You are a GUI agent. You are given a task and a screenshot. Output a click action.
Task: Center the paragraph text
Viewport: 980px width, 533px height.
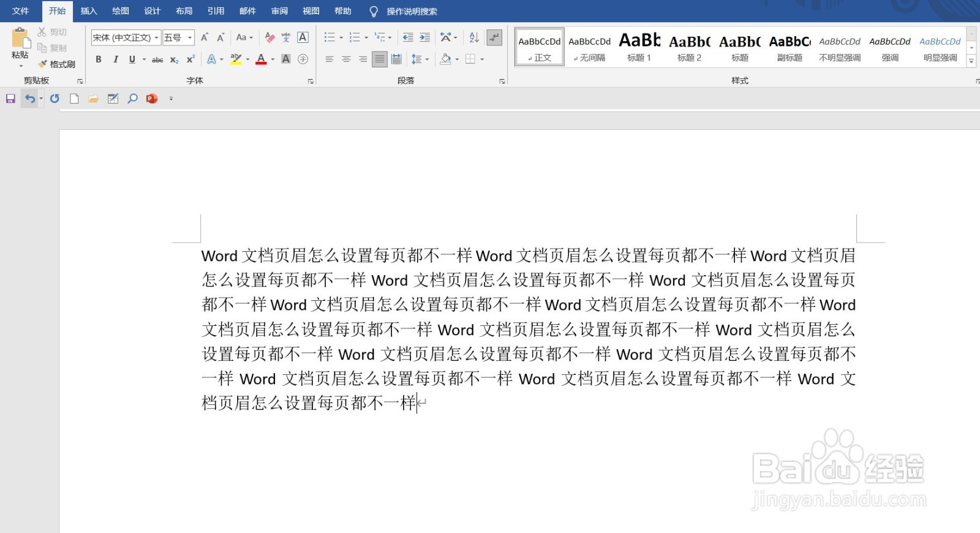(346, 59)
